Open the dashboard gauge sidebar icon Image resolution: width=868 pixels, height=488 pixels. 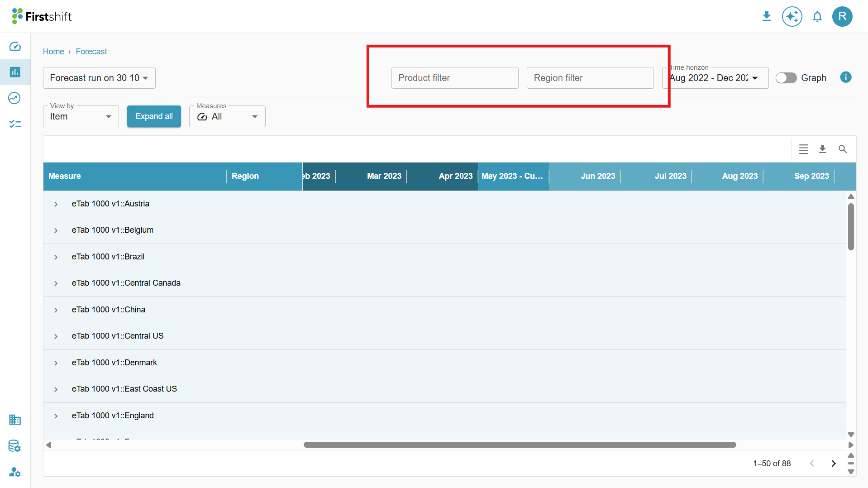[x=15, y=47]
